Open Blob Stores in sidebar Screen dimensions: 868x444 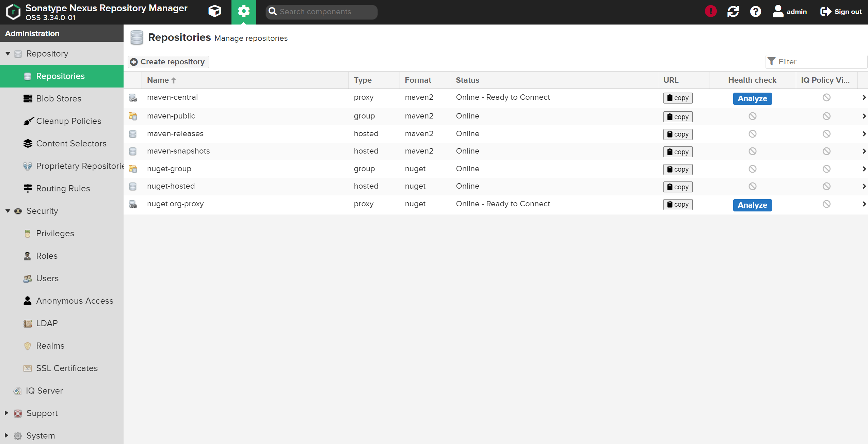[x=59, y=98]
